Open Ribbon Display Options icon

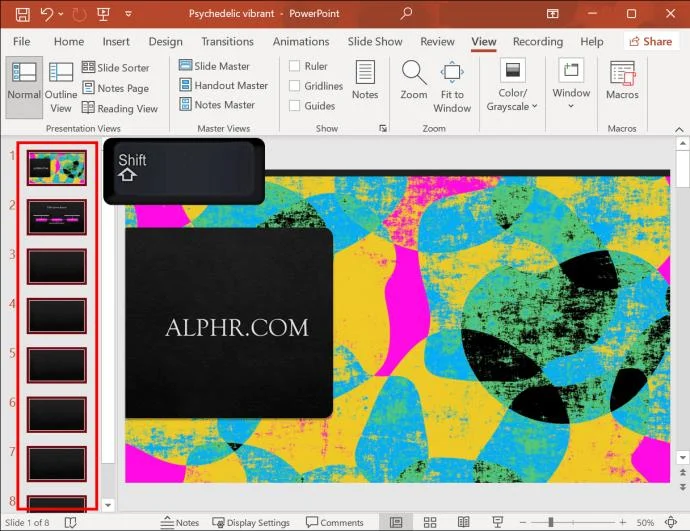click(553, 14)
